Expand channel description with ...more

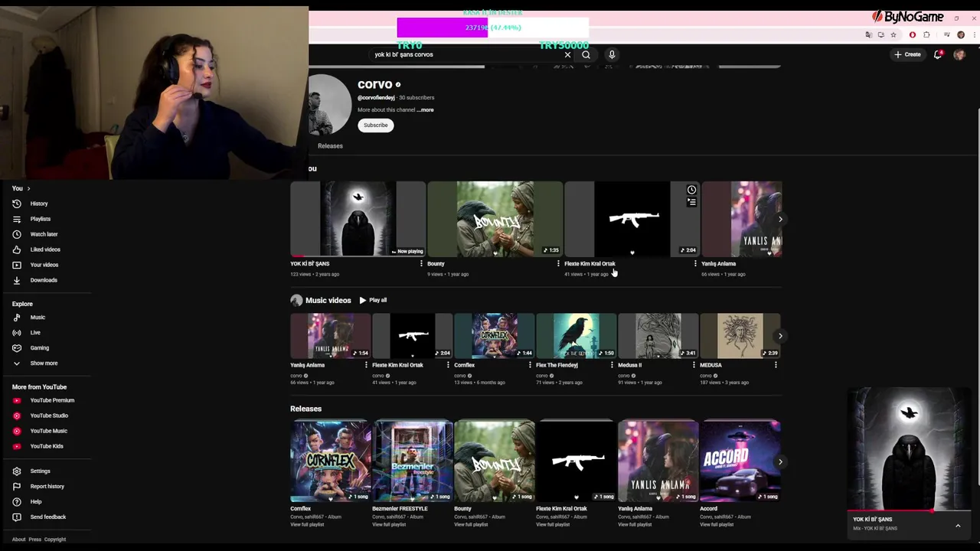click(x=425, y=109)
